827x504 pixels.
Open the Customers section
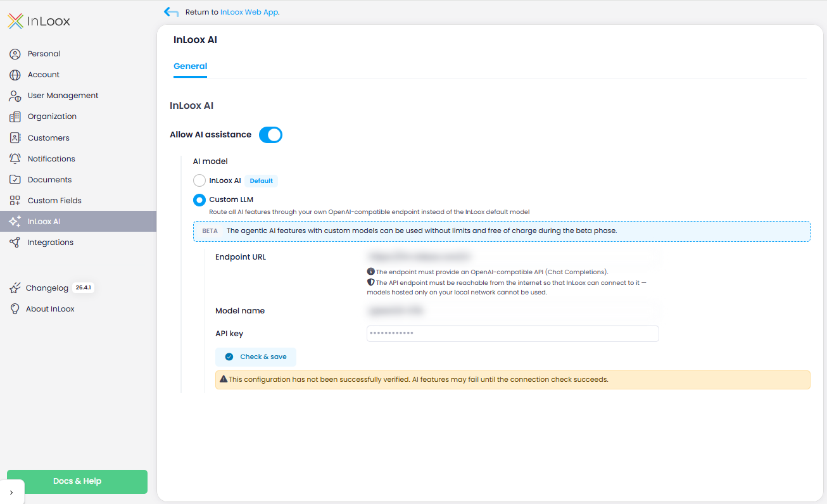78,137
